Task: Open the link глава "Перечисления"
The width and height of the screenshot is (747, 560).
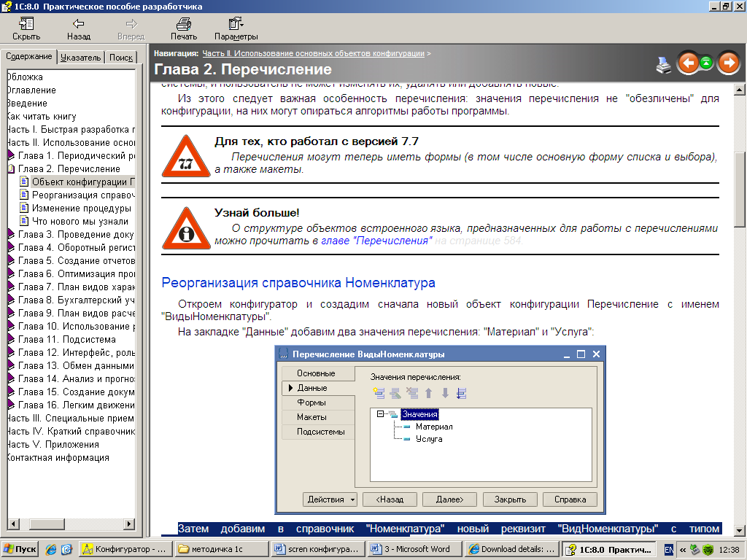Action: (x=376, y=241)
